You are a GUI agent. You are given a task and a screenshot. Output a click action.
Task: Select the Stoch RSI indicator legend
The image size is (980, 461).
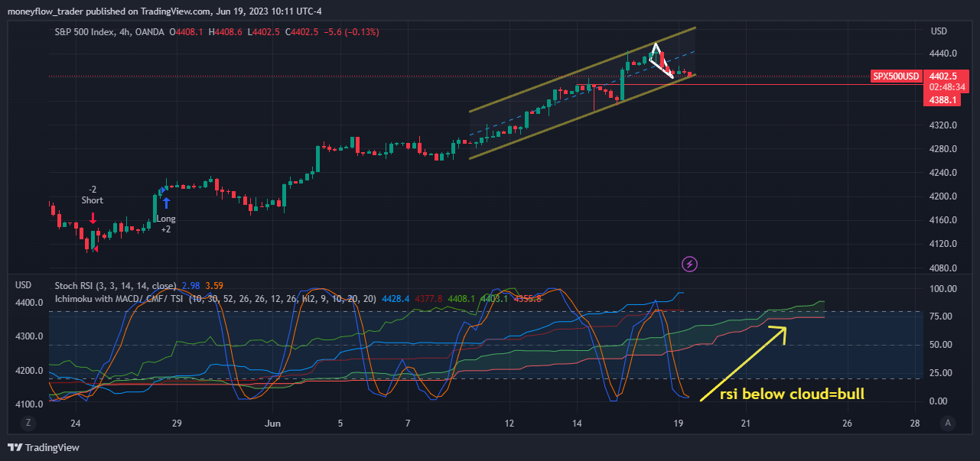tap(116, 285)
